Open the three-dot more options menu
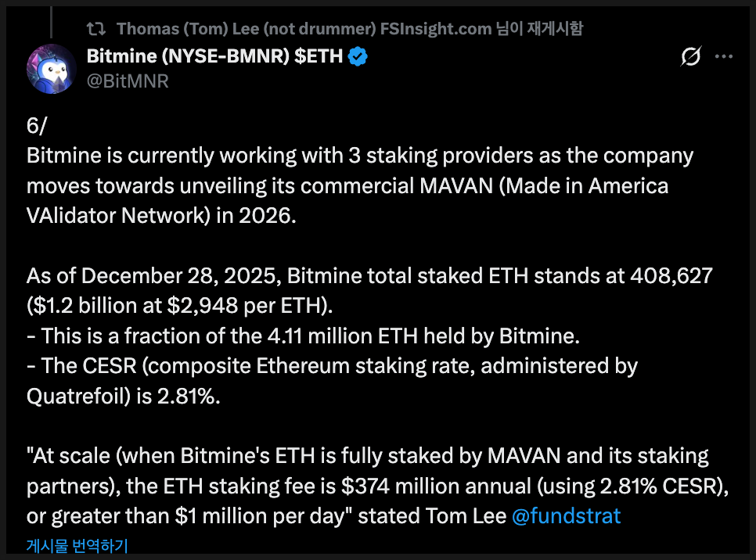Screen dimensions: 756x560 (x=725, y=56)
